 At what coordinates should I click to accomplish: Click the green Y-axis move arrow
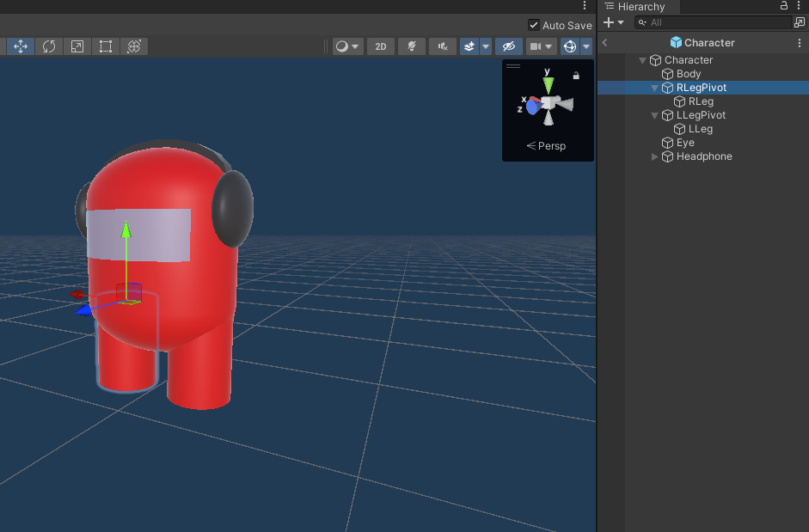click(126, 229)
